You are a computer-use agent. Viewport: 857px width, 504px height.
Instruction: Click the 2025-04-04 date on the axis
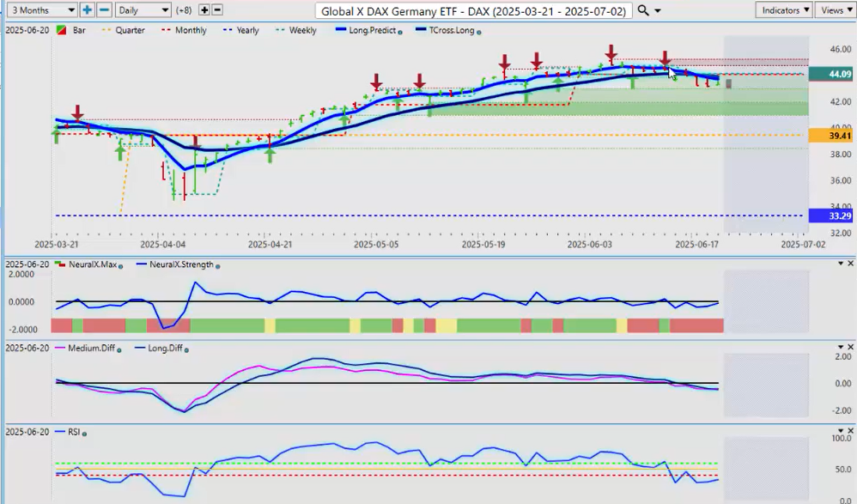(x=163, y=245)
